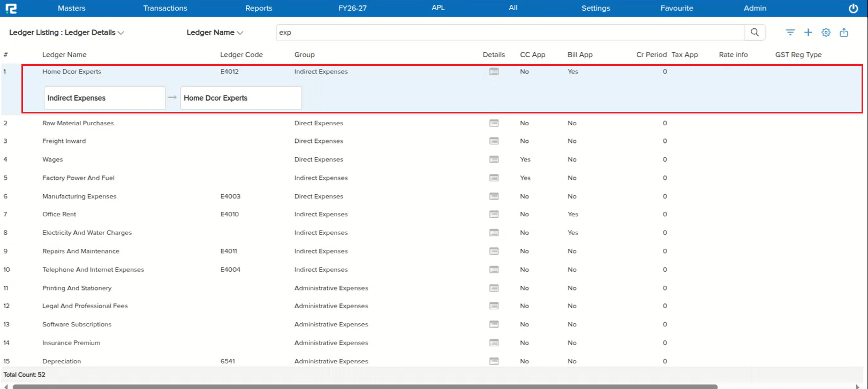Click ledger code 6541
Image resolution: width=868 pixels, height=389 pixels.
228,361
